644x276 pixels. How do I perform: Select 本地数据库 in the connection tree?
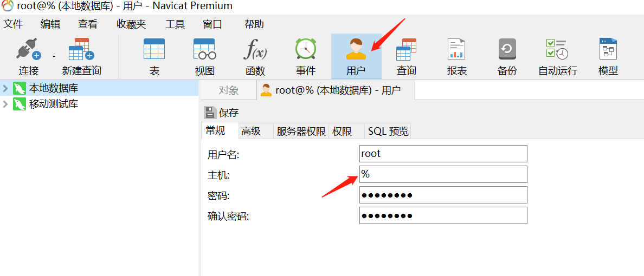(53, 88)
